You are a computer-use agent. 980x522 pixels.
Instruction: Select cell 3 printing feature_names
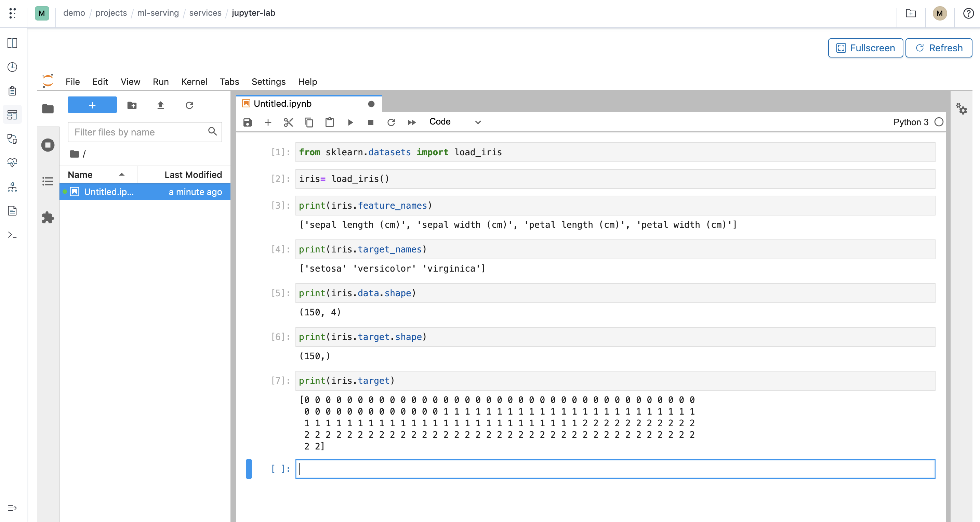615,206
